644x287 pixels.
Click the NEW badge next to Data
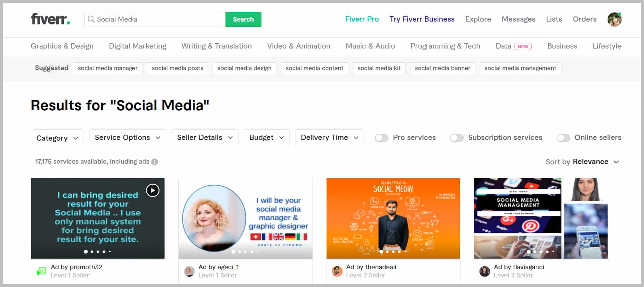pyautogui.click(x=523, y=46)
